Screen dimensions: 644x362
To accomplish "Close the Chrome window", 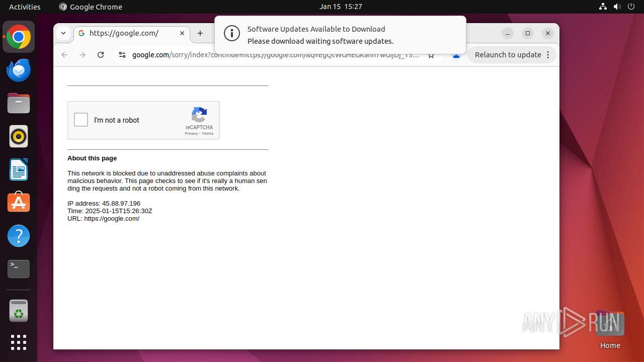I will (x=548, y=33).
